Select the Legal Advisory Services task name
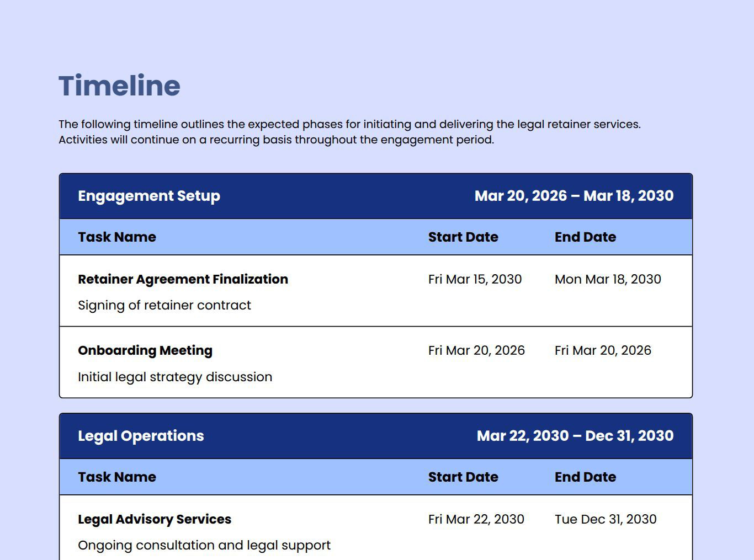The image size is (754, 560). point(155,519)
